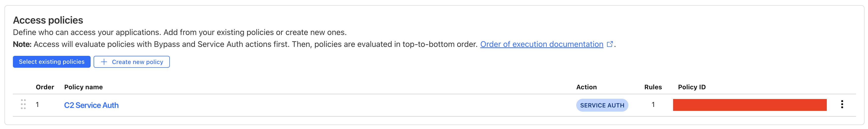
Task: Click the Policy name column header
Action: pos(84,87)
